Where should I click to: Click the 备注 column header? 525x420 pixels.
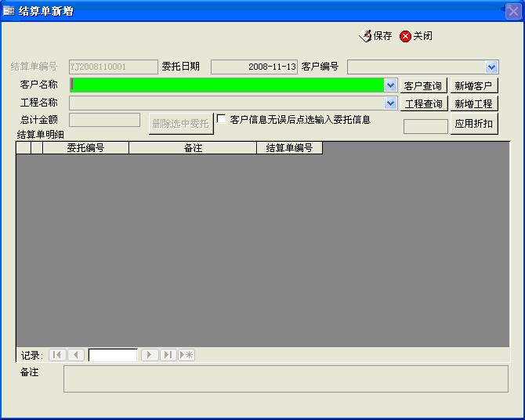pyautogui.click(x=193, y=147)
